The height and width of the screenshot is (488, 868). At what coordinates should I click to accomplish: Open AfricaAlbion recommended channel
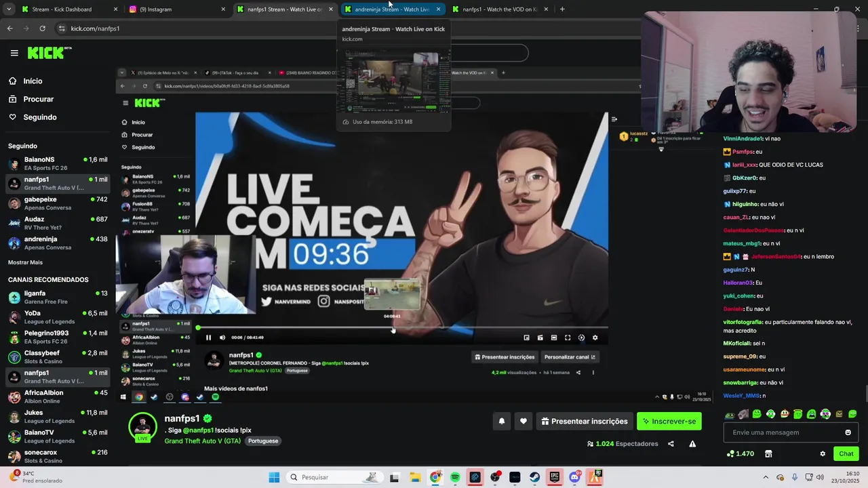pyautogui.click(x=58, y=396)
